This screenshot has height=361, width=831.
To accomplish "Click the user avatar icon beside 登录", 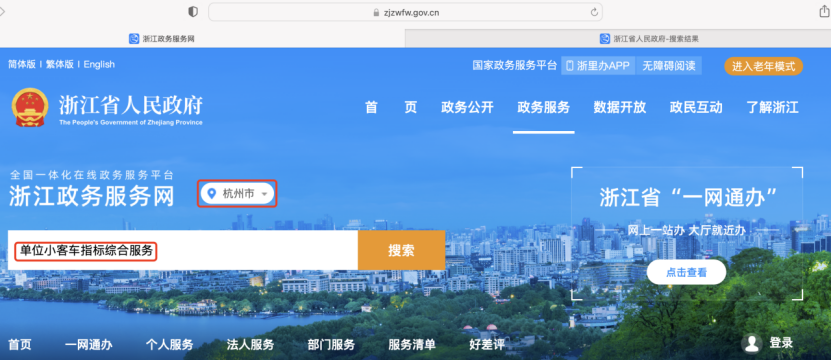I will point(752,344).
